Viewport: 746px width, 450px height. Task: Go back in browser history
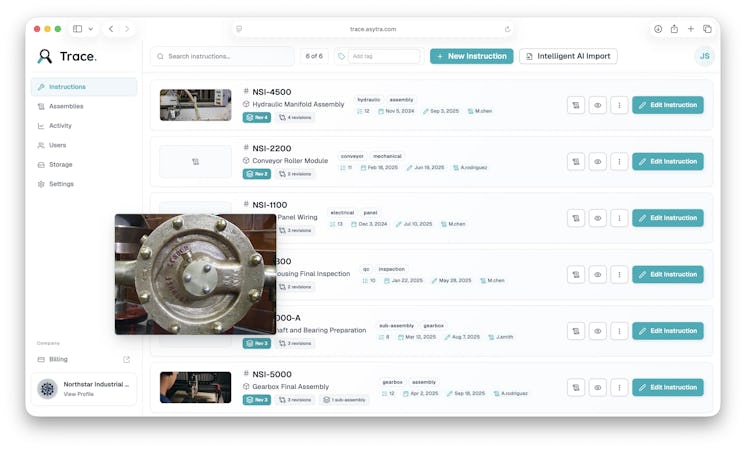(111, 29)
